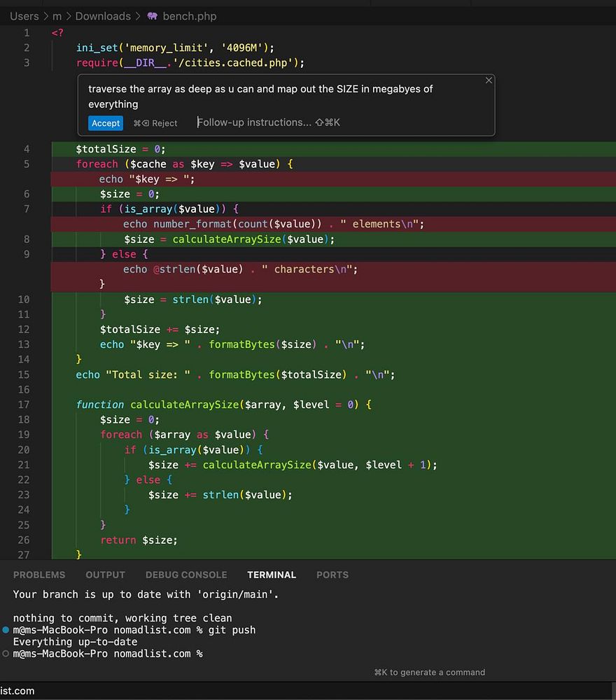
Task: Click the 'return $size;' line
Action: point(139,540)
